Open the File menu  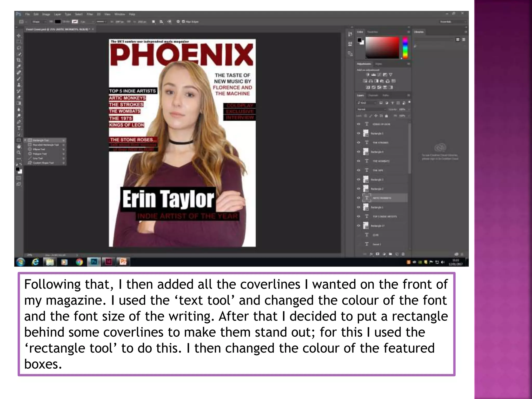[x=28, y=14]
